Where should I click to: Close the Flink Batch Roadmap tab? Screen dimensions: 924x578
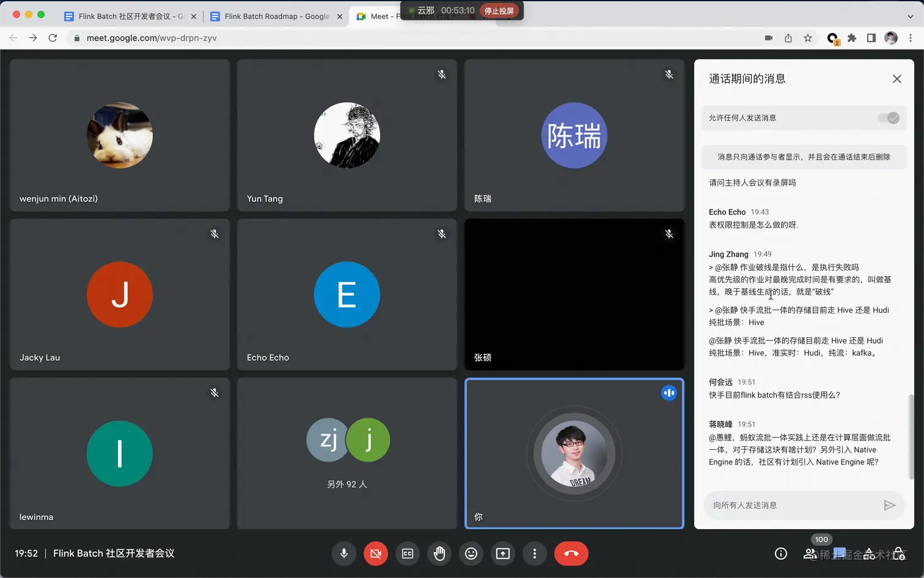click(339, 16)
